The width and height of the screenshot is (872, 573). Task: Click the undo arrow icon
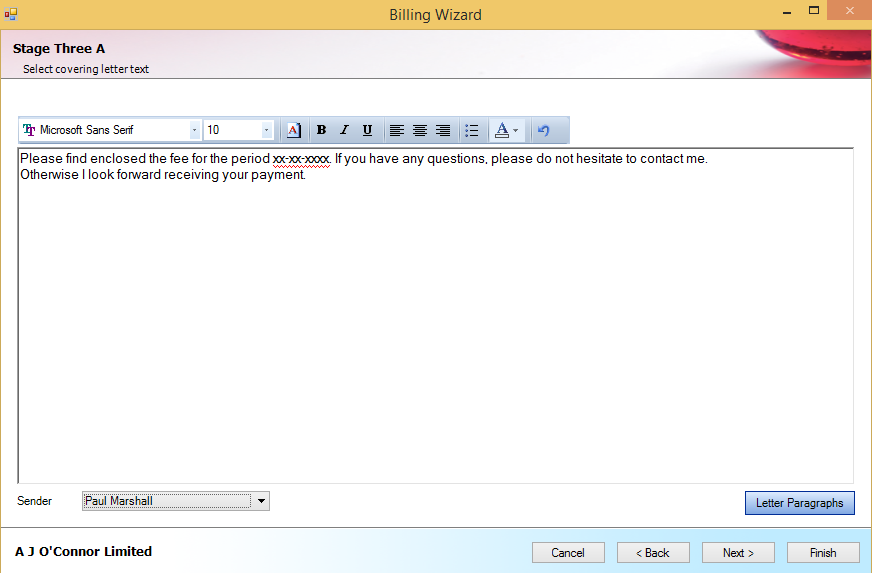pyautogui.click(x=543, y=130)
